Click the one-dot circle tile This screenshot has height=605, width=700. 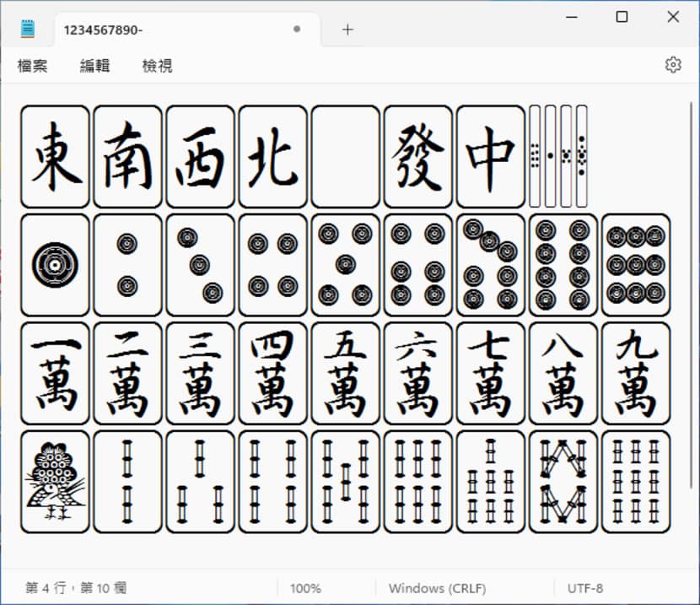pyautogui.click(x=55, y=265)
